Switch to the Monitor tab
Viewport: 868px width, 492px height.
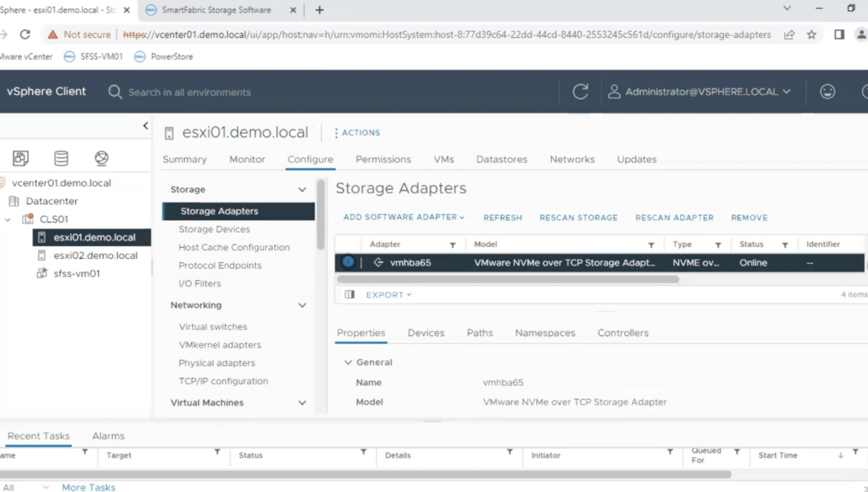[x=247, y=160]
